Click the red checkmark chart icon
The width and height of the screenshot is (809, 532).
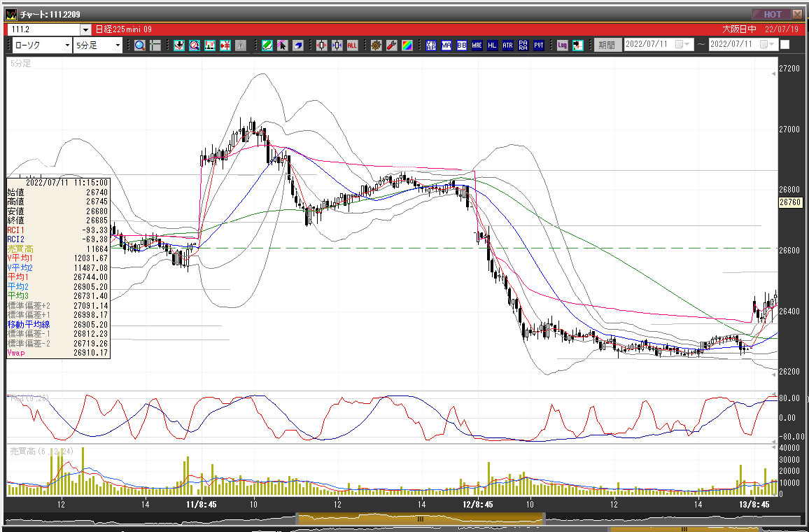pos(179,45)
